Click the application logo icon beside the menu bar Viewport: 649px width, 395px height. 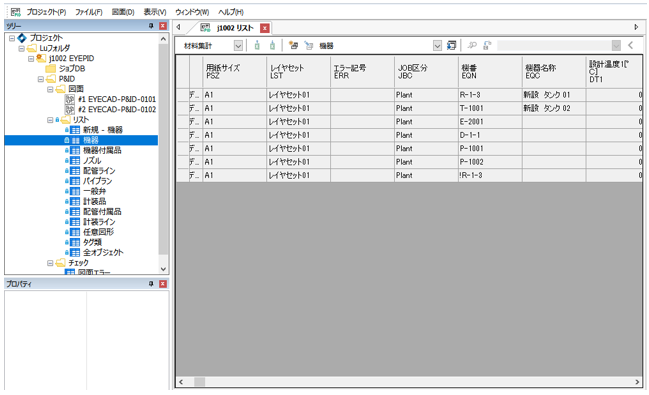coord(16,12)
